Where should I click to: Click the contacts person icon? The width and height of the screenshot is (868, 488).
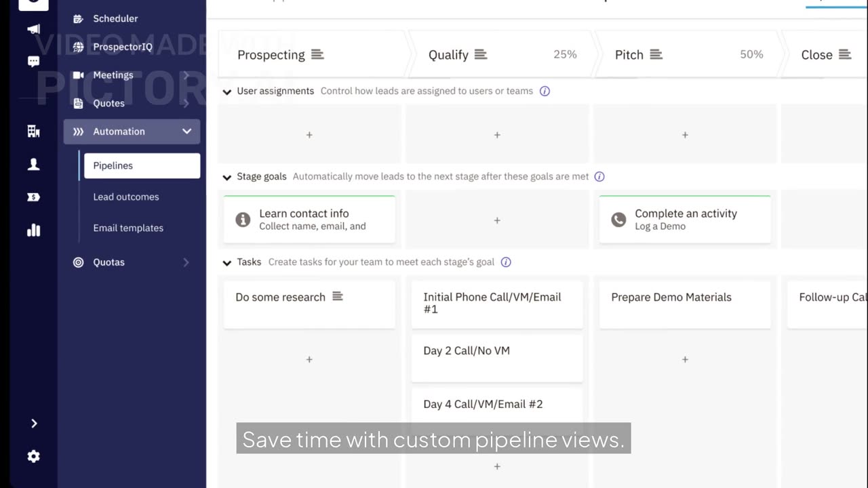(33, 164)
